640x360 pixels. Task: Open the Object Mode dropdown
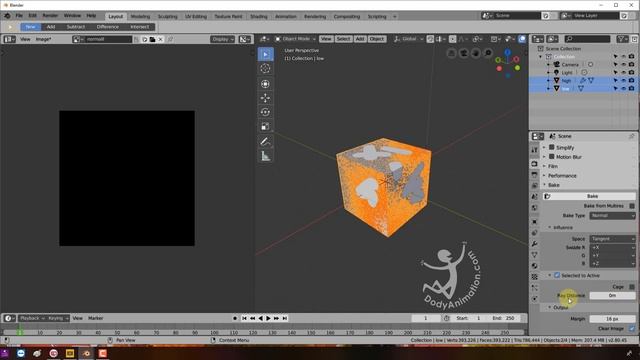(x=295, y=39)
